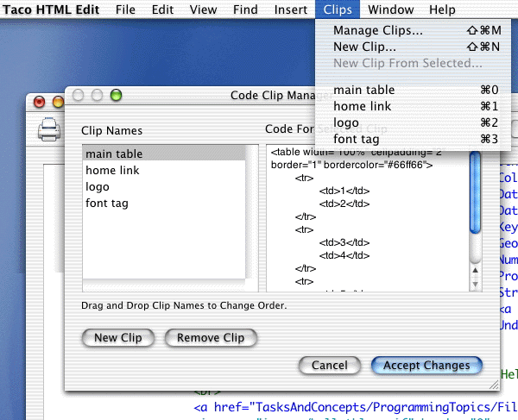Cancel the Code Clip Manager dialog
Viewport: 518px width, 420px height.
tap(330, 365)
